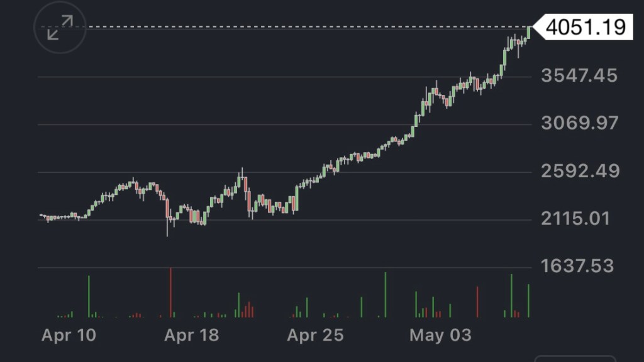Select the 2592.49 price axis label
This screenshot has height=362, width=644.
coord(579,171)
